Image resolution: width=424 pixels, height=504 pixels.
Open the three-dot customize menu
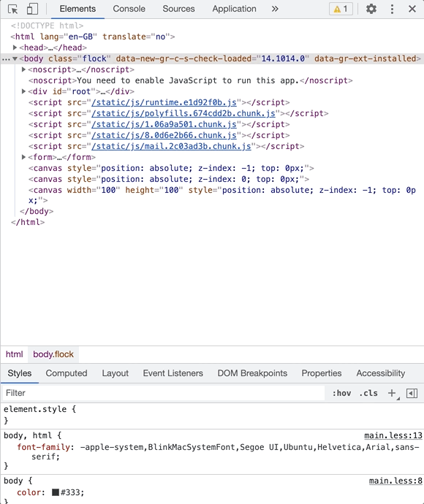392,9
